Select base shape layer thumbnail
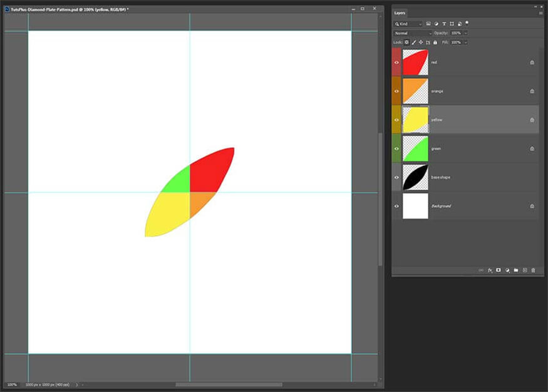The width and height of the screenshot is (548, 392). (415, 177)
